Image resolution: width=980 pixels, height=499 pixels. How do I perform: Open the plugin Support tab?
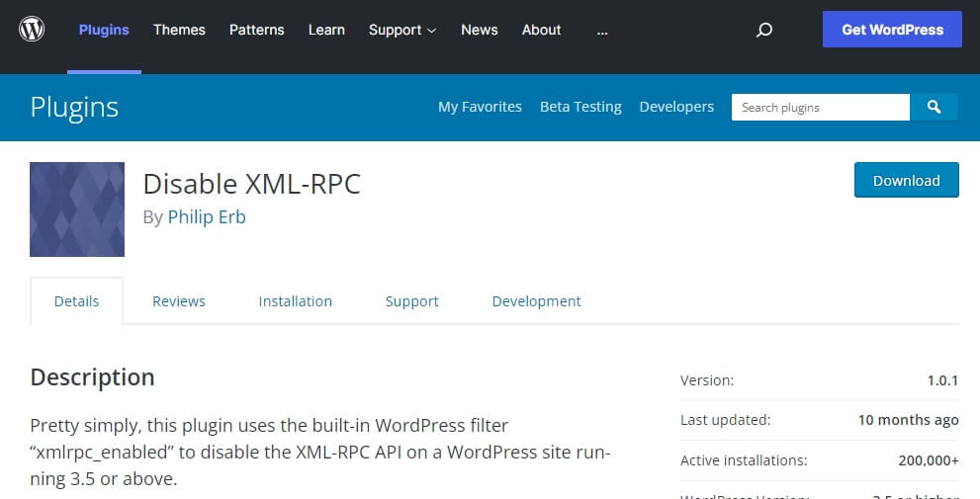click(411, 301)
